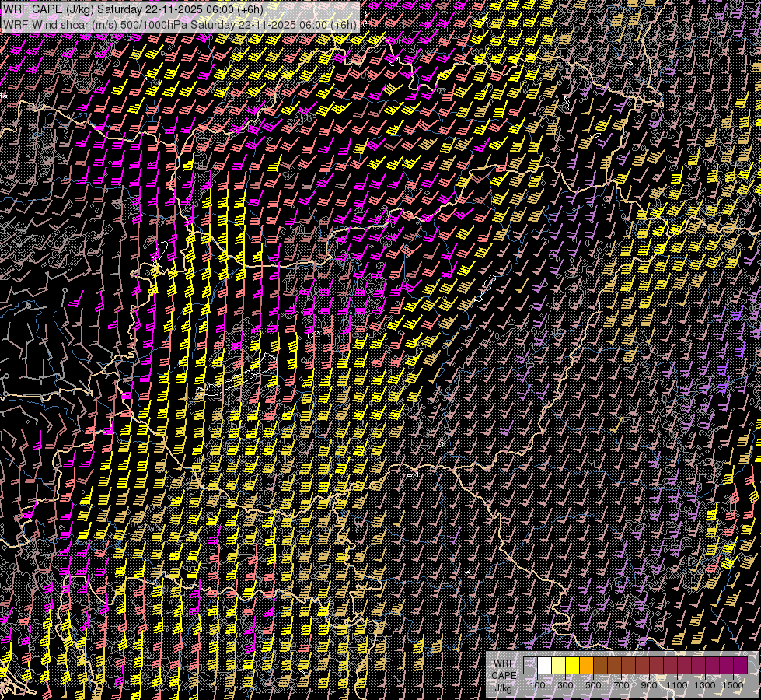Select the orange legend swatch
This screenshot has width=761, height=700.
point(586,665)
